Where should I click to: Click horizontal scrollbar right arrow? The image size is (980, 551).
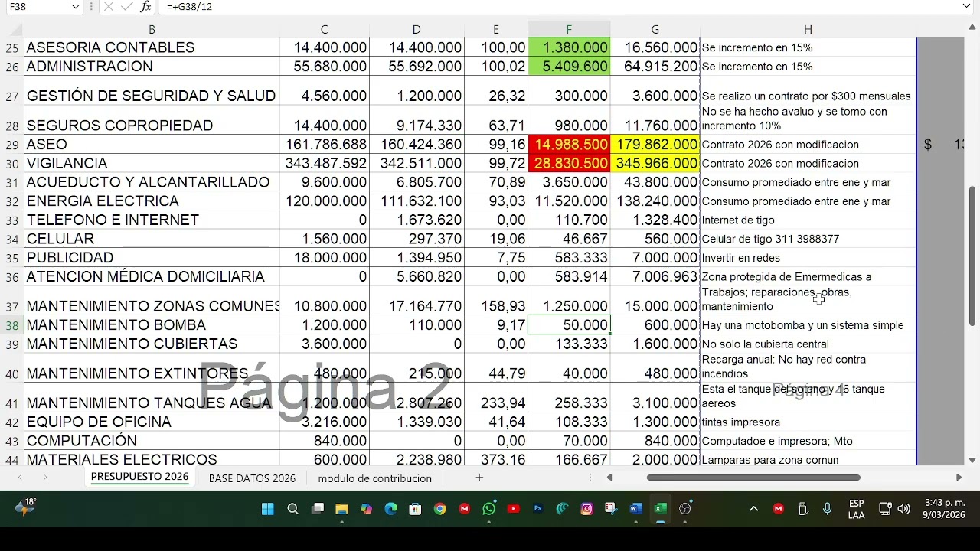coord(959,478)
